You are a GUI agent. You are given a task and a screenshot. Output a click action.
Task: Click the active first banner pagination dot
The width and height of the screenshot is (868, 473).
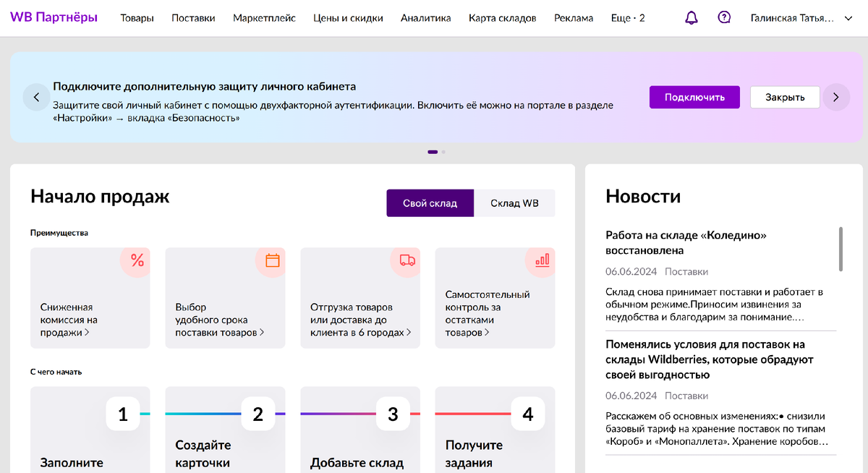(433, 152)
